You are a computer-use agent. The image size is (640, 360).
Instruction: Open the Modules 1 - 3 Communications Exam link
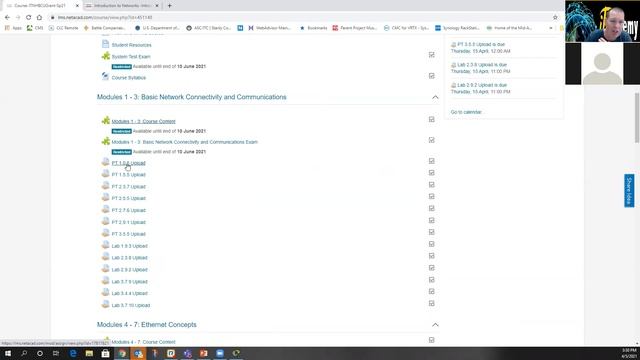[x=184, y=142]
